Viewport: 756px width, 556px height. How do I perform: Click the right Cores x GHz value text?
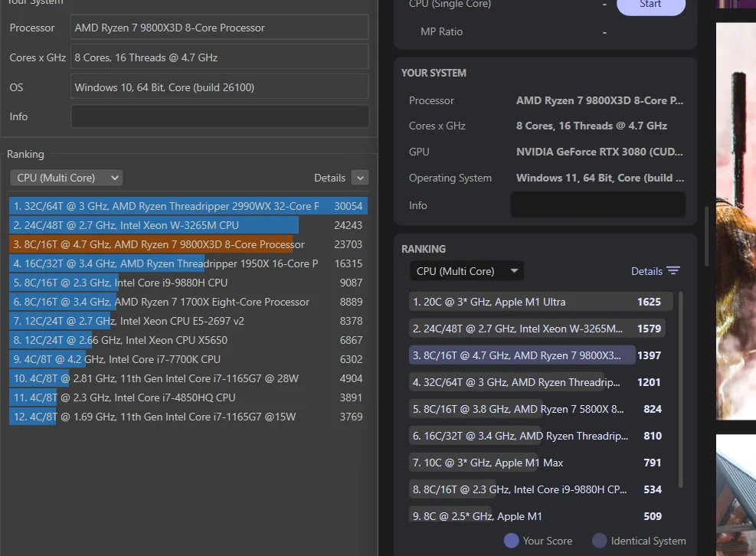(x=591, y=126)
